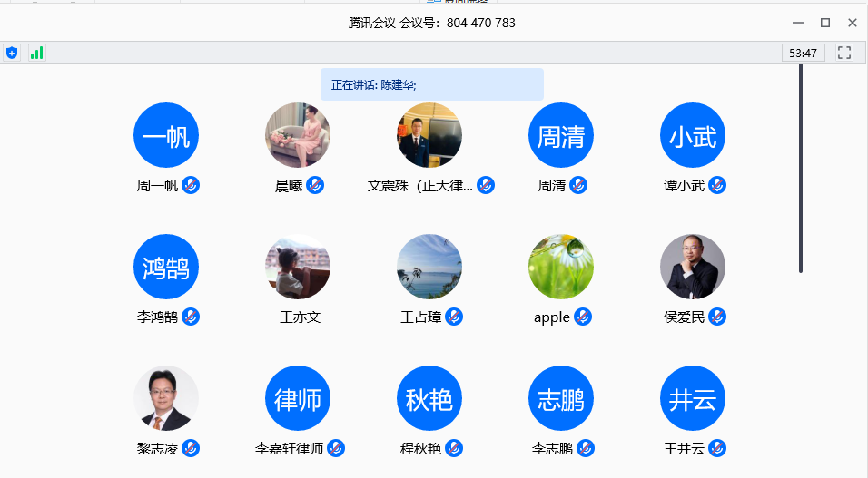Screen dimensions: 868x478
Task: Select 文震殊's photo avatar
Action: [x=429, y=135]
